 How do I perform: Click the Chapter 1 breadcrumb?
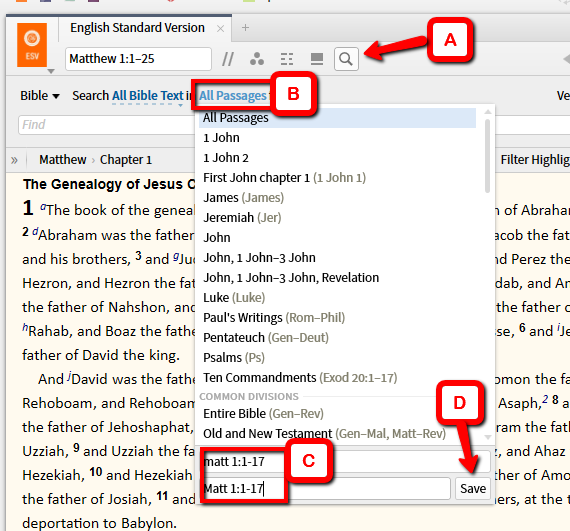(126, 160)
